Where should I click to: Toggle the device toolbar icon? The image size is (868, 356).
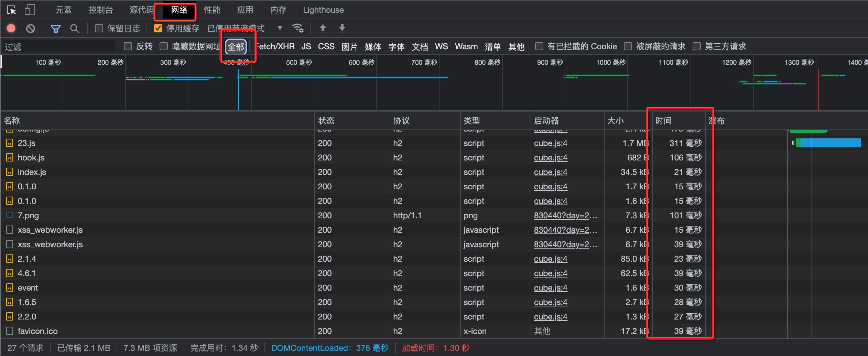click(x=30, y=10)
